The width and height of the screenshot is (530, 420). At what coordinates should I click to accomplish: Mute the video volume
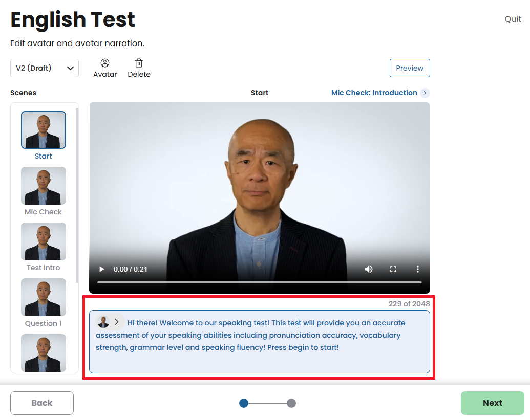point(369,269)
